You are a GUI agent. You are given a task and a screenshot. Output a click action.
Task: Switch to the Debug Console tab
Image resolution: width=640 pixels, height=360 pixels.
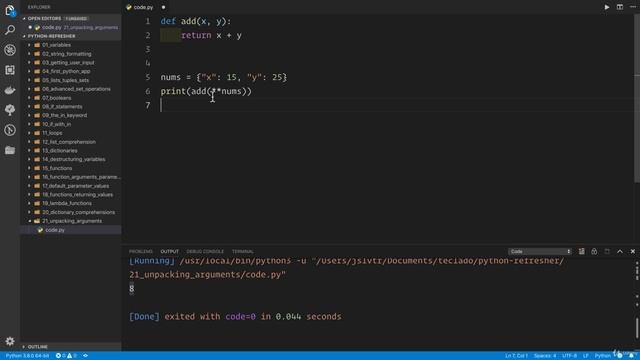coord(205,251)
